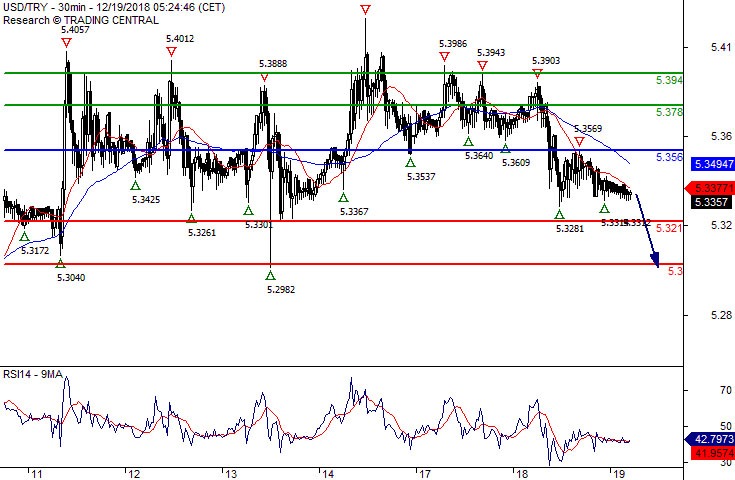Click the green 5.378 resistance level label
This screenshot has height=480, width=735.
coord(669,112)
